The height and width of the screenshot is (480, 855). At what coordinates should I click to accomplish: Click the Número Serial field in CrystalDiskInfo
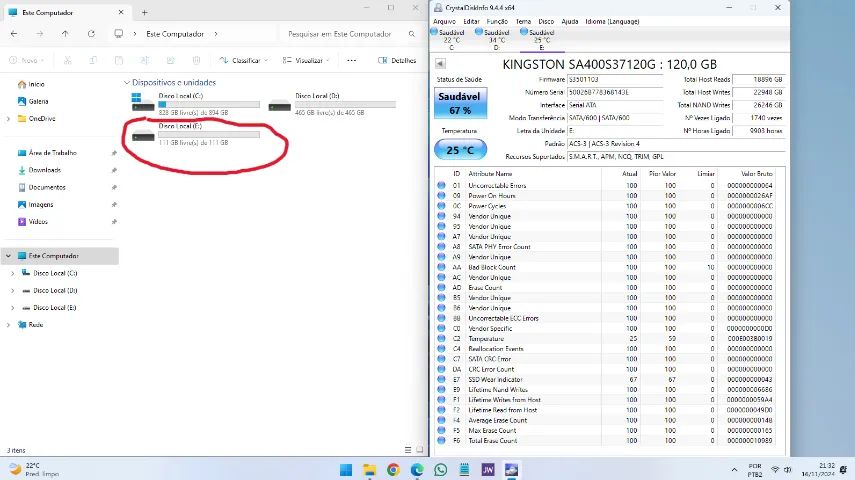pos(615,92)
